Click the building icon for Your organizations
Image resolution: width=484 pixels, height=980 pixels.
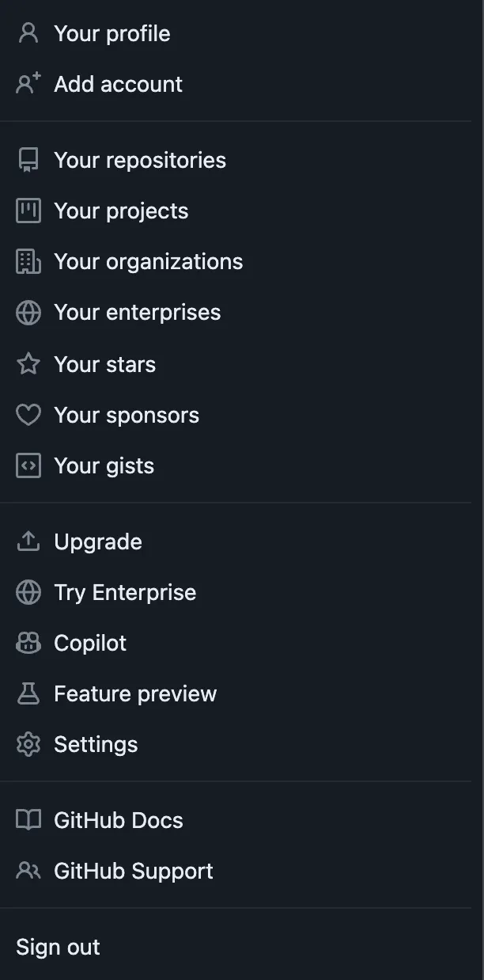tap(28, 261)
